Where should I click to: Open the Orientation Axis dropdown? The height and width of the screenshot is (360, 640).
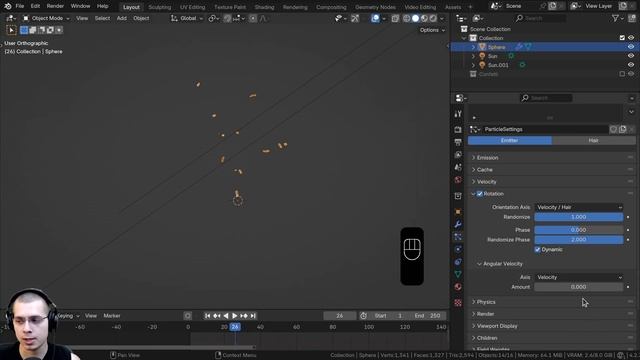(578, 207)
